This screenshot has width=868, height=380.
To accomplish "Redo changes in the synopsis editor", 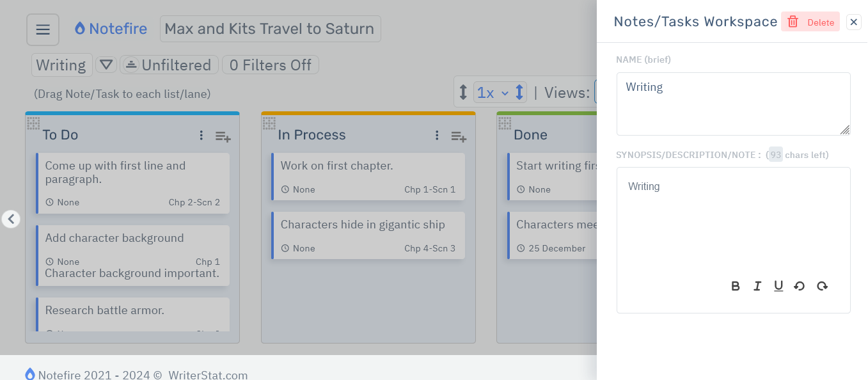I will coord(822,286).
